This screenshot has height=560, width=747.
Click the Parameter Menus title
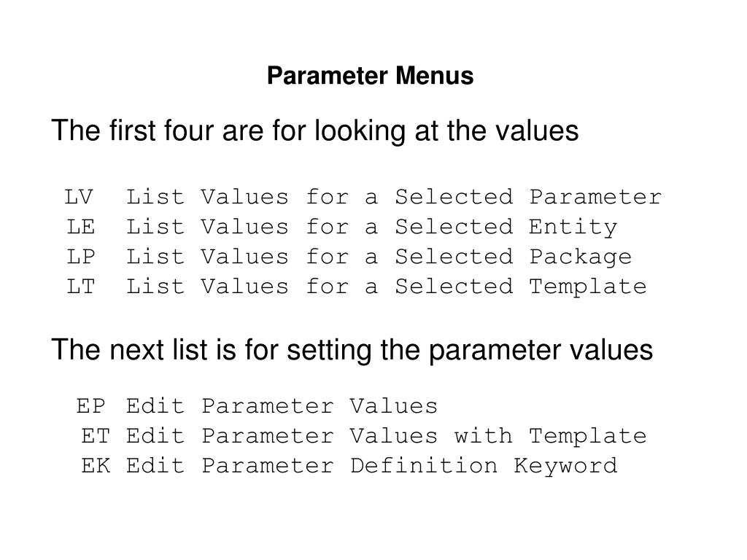click(370, 75)
